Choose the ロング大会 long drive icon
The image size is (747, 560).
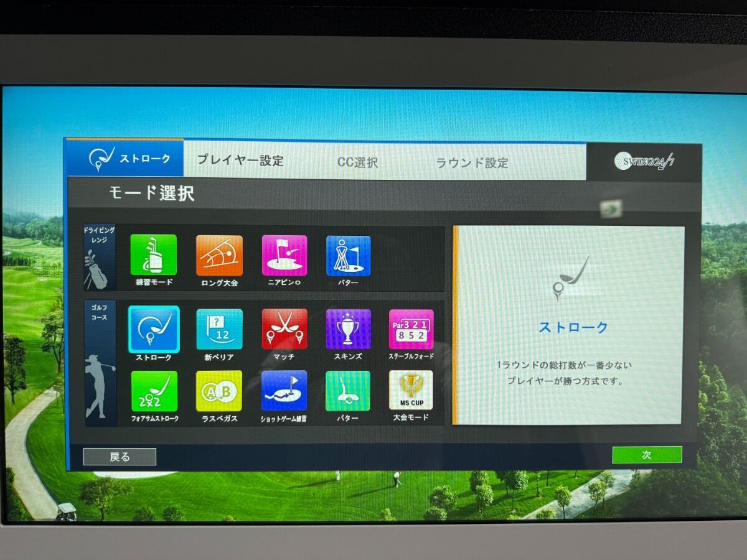click(219, 255)
